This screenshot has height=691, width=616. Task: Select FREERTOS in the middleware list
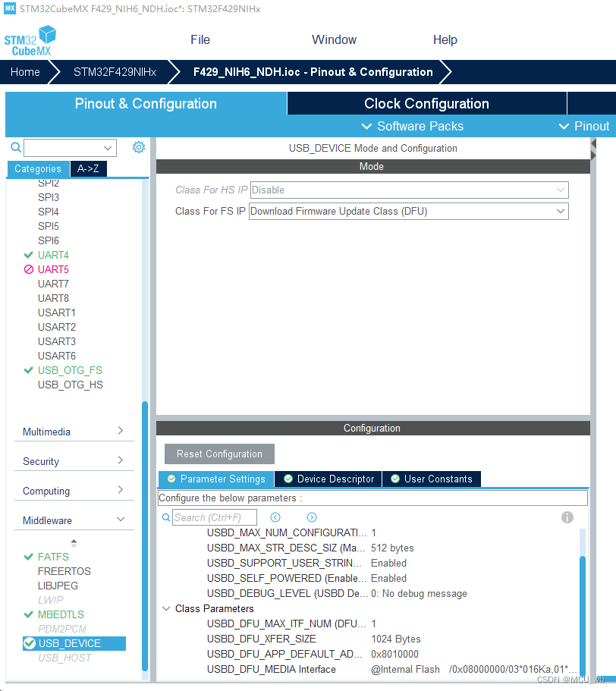point(64,571)
